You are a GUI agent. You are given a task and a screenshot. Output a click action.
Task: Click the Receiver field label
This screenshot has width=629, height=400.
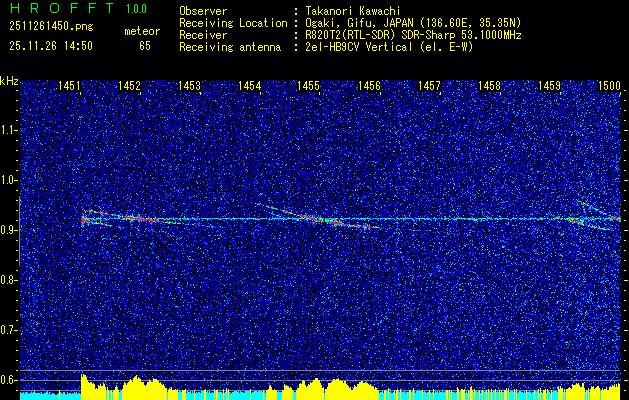point(203,35)
